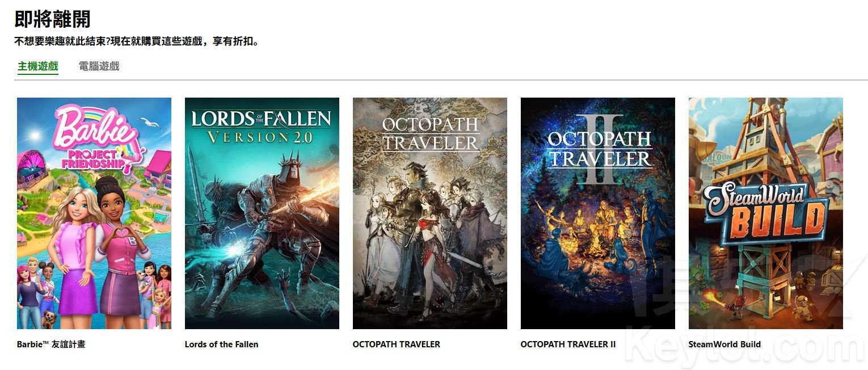
Task: Click the discount subtitle text under 即將離開
Action: 137,41
